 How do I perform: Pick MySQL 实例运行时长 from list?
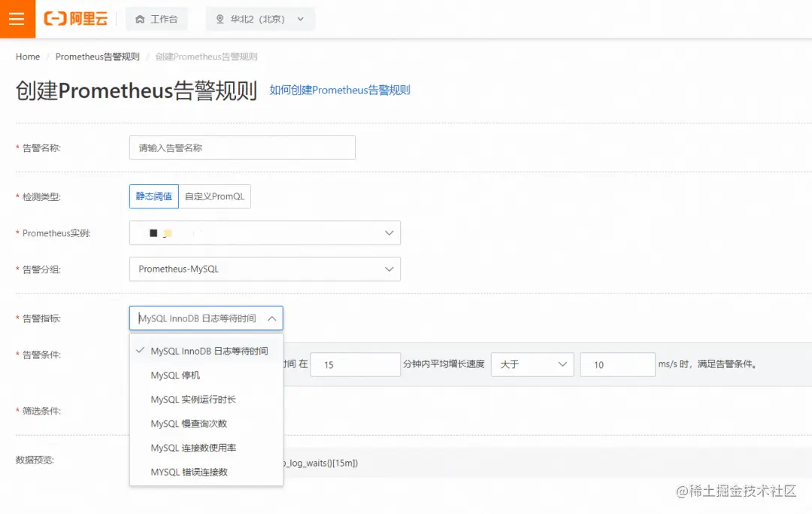206,400
